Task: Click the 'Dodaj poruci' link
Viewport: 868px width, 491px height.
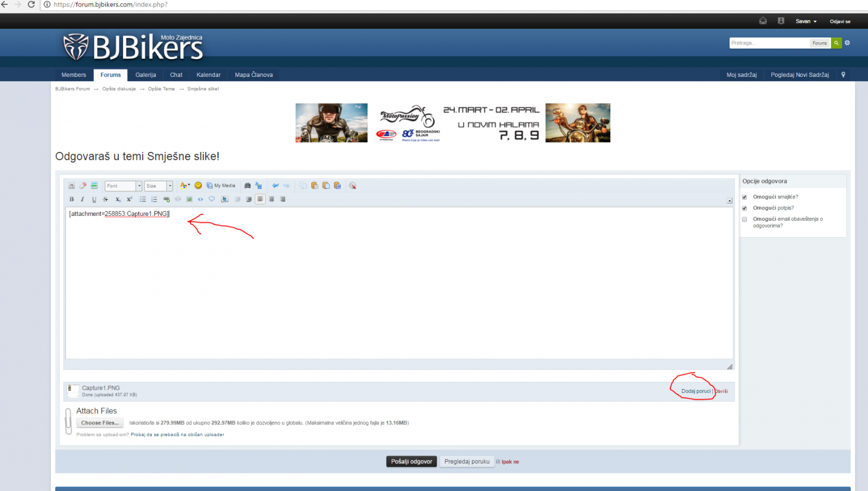Action: coord(695,391)
